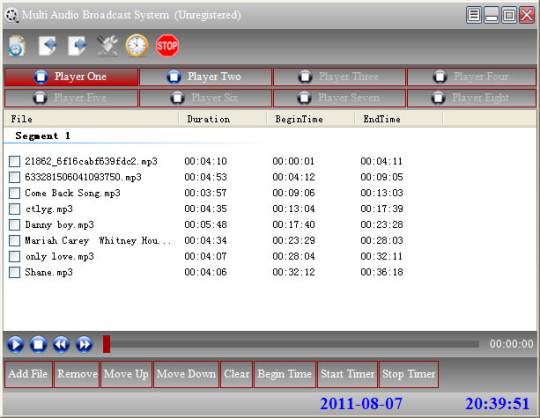Click the play button

pyautogui.click(x=15, y=344)
